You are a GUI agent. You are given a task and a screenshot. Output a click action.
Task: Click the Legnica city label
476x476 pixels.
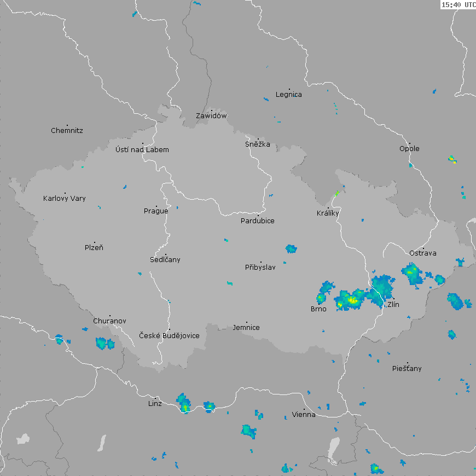coord(288,95)
